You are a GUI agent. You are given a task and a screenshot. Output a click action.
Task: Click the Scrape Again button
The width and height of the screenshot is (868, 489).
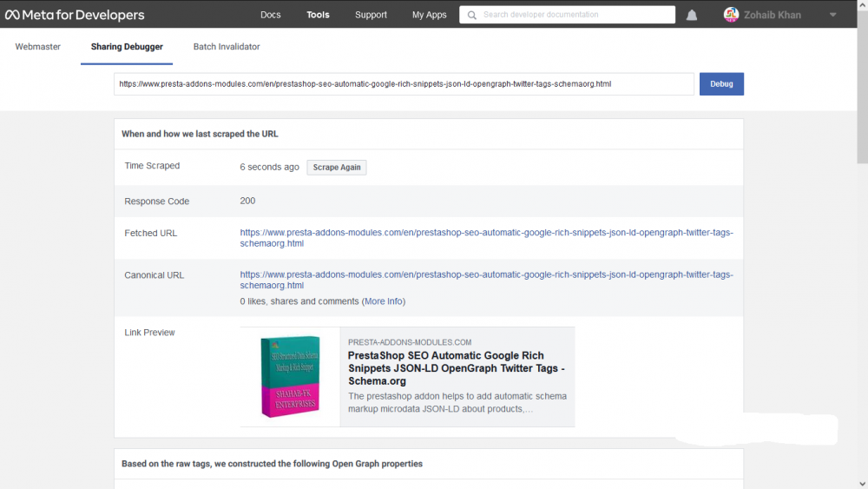tap(337, 168)
